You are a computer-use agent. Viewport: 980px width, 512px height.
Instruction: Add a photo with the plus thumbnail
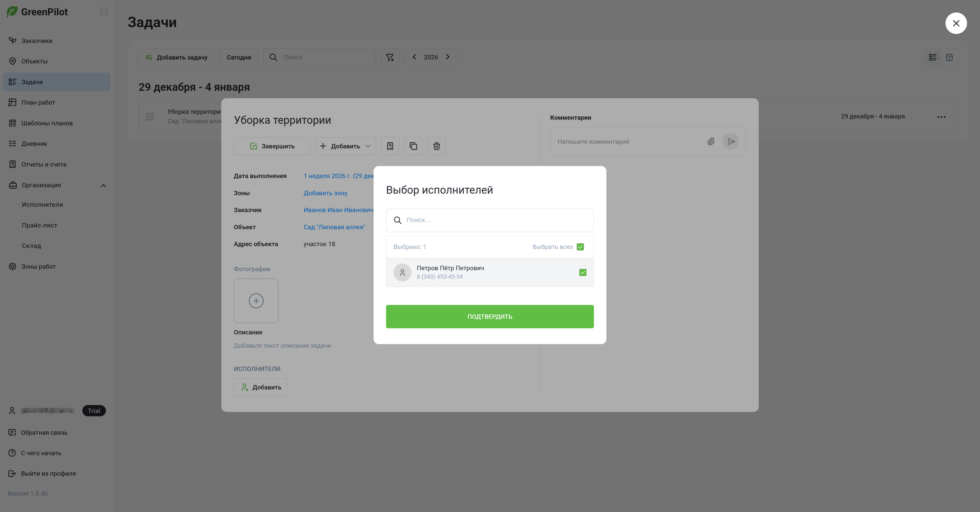pos(256,301)
